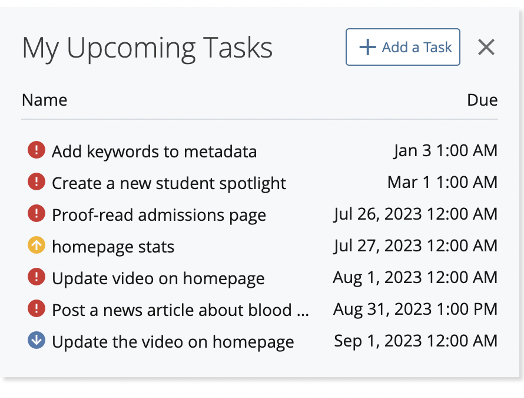524x398 pixels.
Task: Click the Jul 27, 2023 12:00 AM due date
Action: [x=415, y=246]
